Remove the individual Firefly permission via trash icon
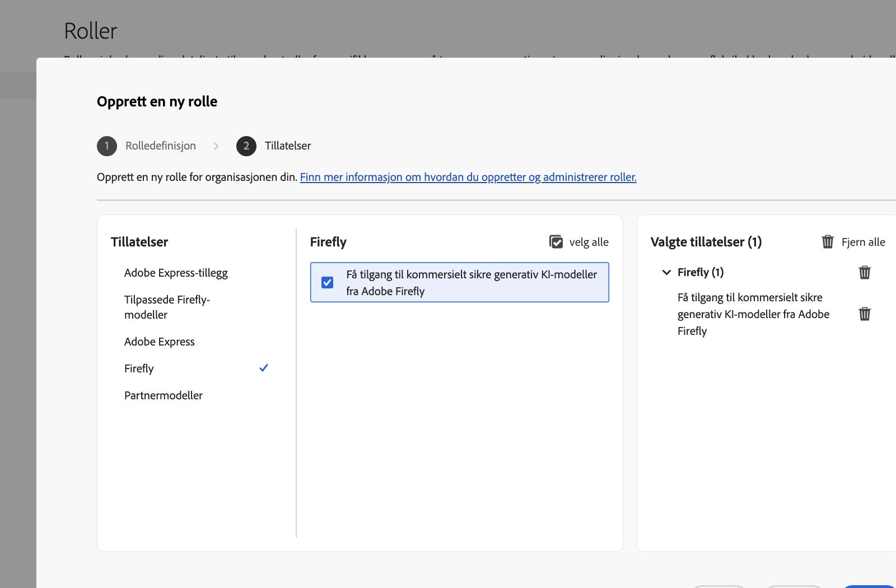 point(865,314)
